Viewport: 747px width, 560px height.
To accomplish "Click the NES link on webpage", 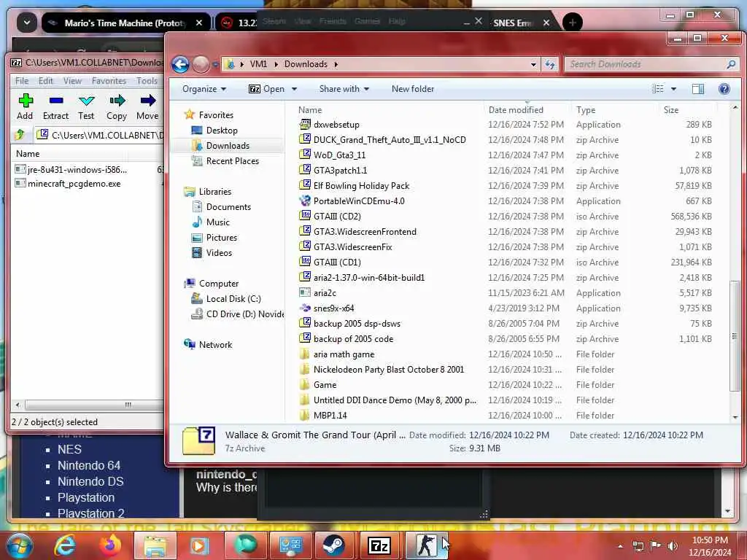I will pos(69,449).
